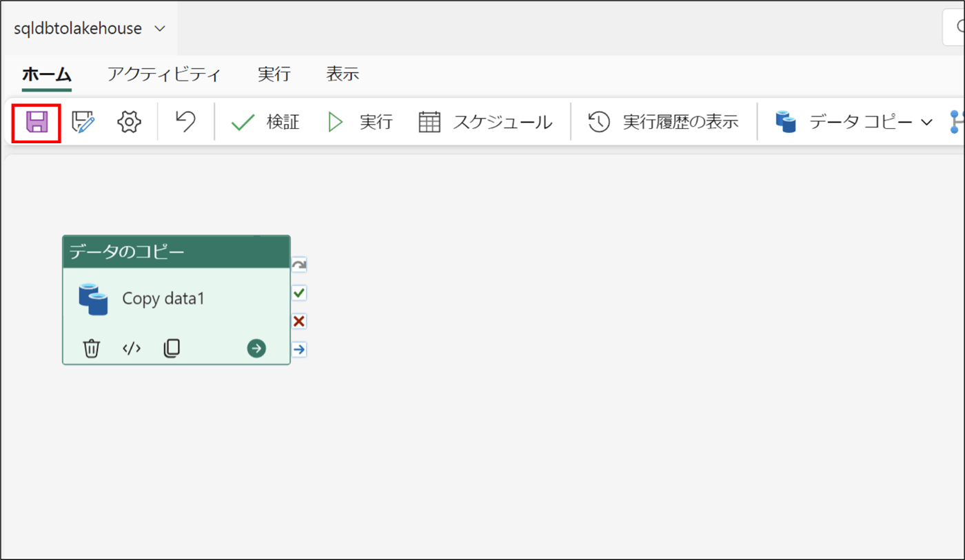Switch to the ホーム tab
Screen dimensions: 965x560
(47, 74)
